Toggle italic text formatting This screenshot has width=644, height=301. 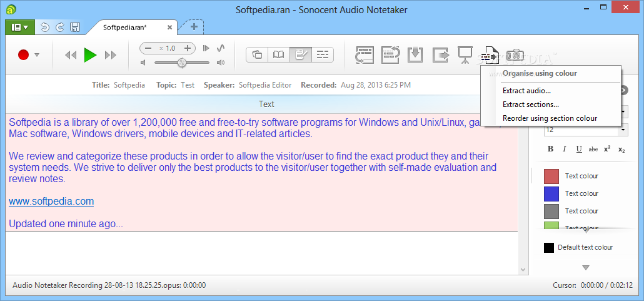565,150
